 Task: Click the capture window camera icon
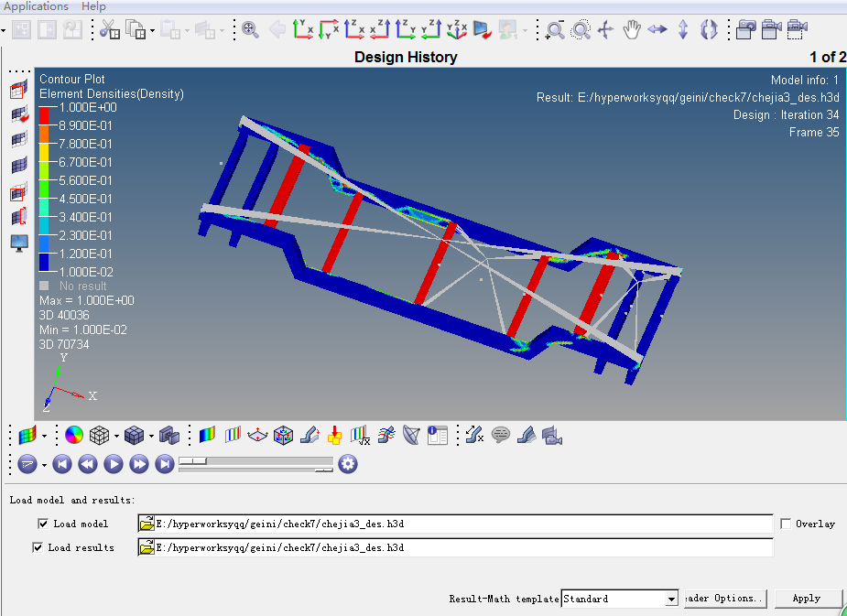(x=746, y=29)
